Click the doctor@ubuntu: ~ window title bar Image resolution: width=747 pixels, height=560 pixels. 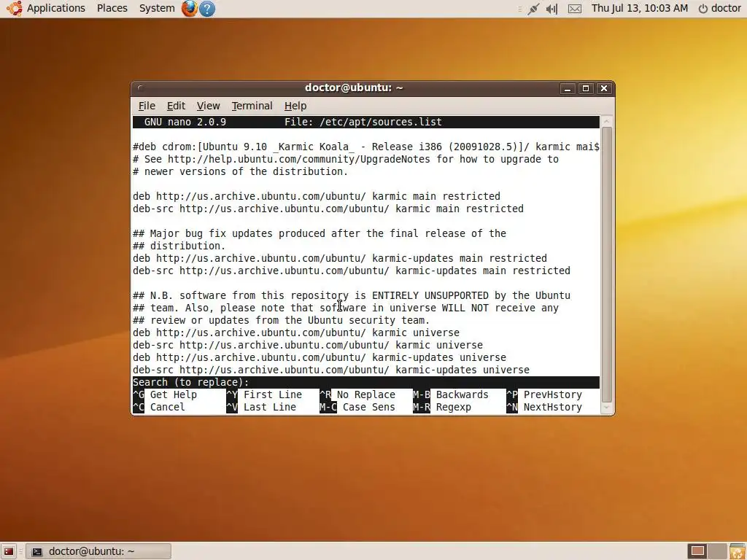pos(354,87)
